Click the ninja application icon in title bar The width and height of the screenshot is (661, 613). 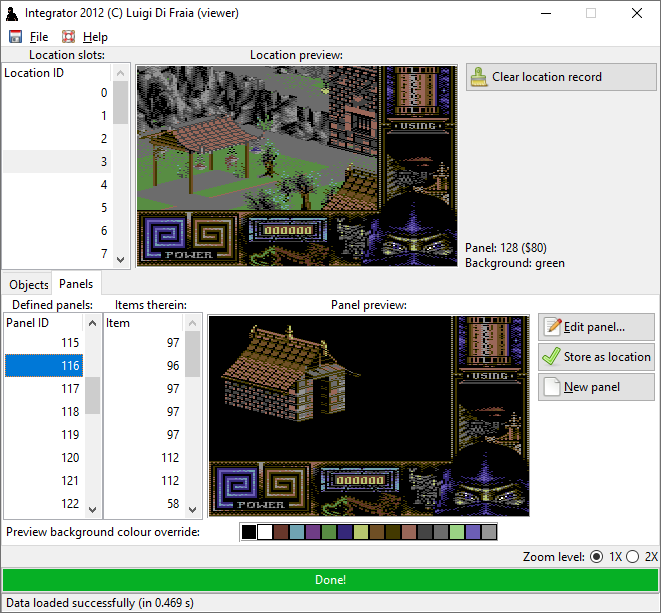(12, 13)
